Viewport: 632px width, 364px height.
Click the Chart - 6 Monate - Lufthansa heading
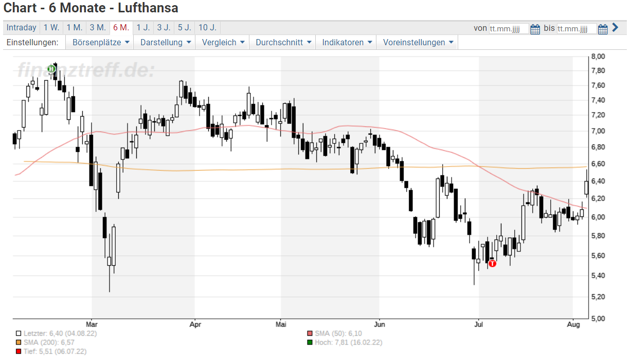pos(91,8)
